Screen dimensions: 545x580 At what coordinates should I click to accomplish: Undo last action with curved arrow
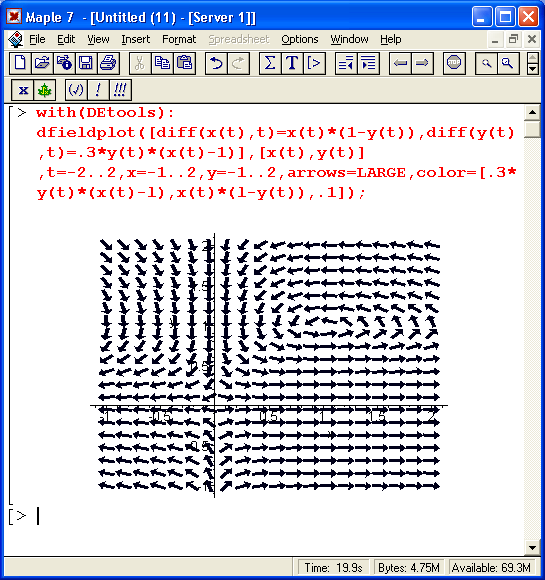pyautogui.click(x=216, y=63)
